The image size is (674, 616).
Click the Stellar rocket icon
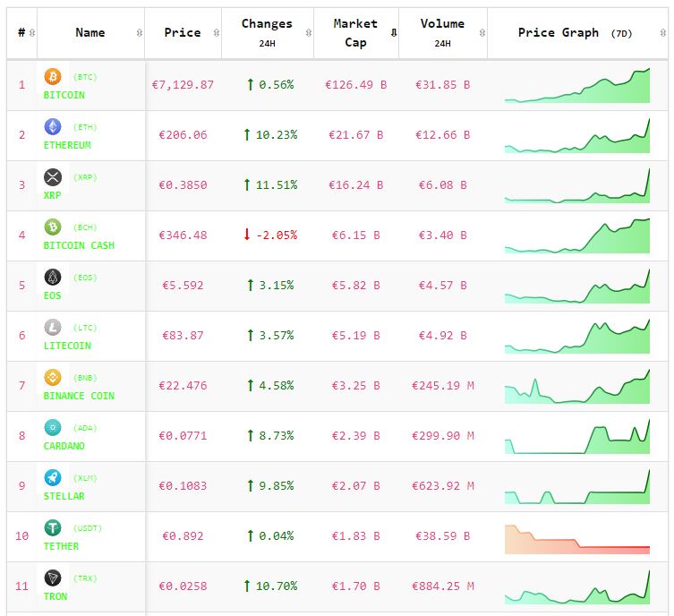tap(53, 478)
